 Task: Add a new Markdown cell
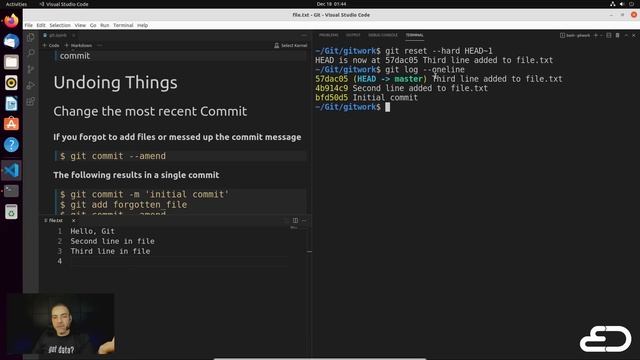(78, 45)
